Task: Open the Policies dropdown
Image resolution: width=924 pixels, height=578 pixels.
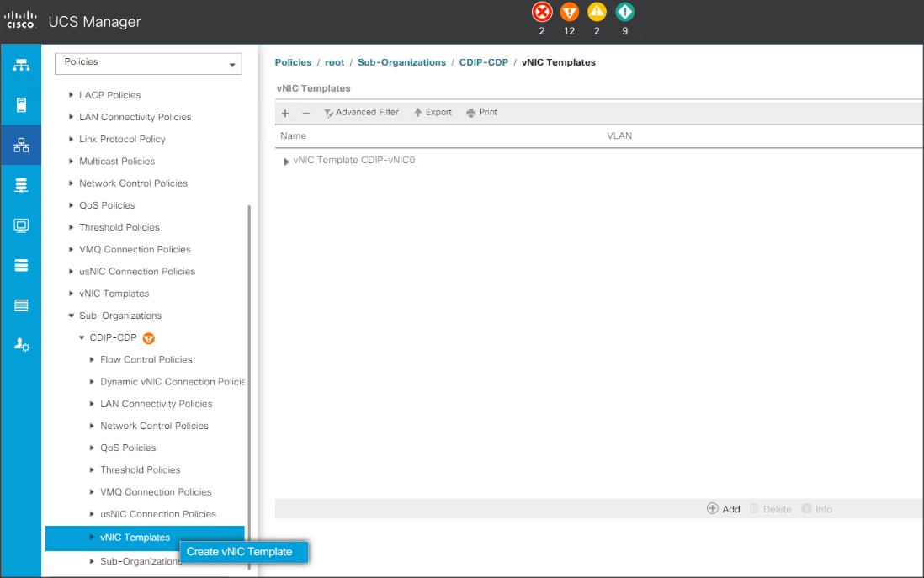Action: pyautogui.click(x=148, y=64)
